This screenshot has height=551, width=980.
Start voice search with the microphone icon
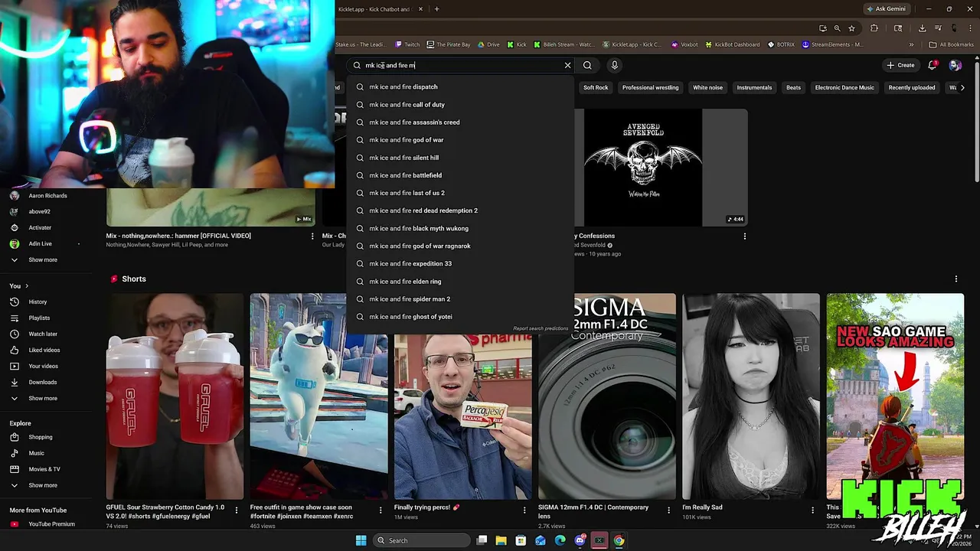click(614, 65)
